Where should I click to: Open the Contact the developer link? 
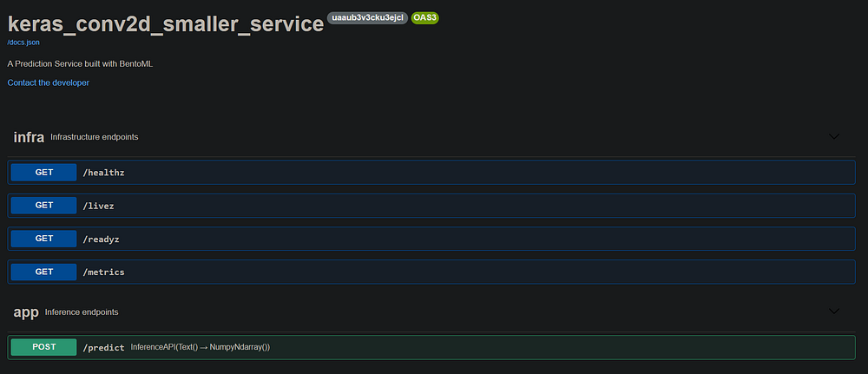coord(49,82)
